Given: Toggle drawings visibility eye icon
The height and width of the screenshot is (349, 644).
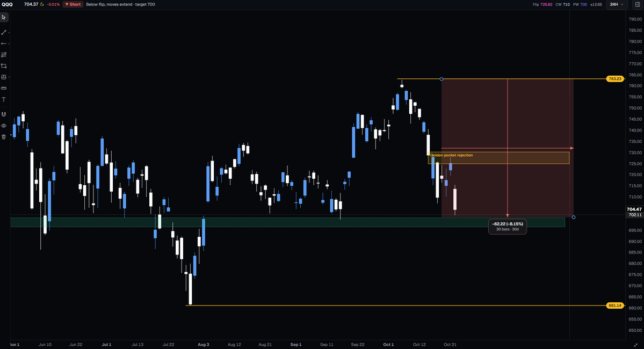Looking at the screenshot, I should coord(4,126).
